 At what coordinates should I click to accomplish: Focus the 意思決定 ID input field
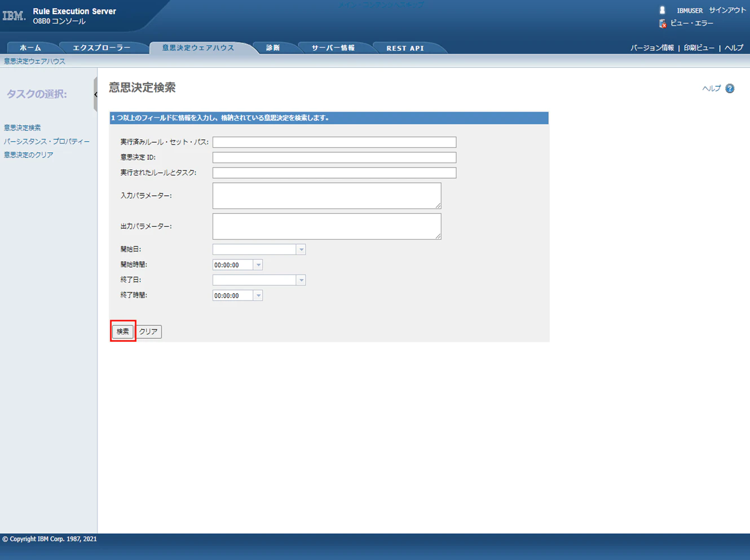coord(334,157)
